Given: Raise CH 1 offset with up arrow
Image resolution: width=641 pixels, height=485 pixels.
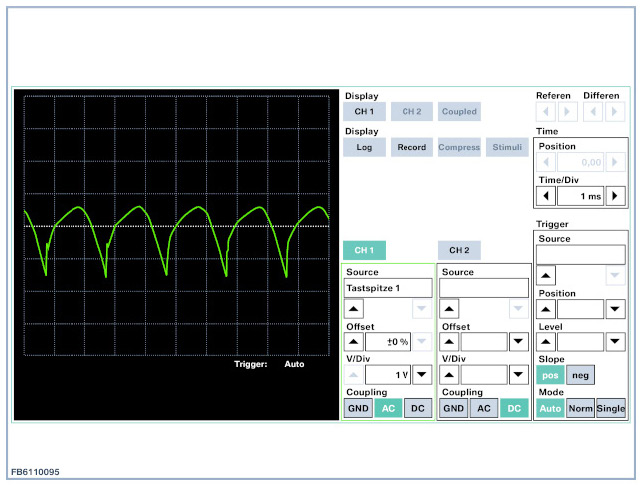Looking at the screenshot, I should [x=353, y=342].
